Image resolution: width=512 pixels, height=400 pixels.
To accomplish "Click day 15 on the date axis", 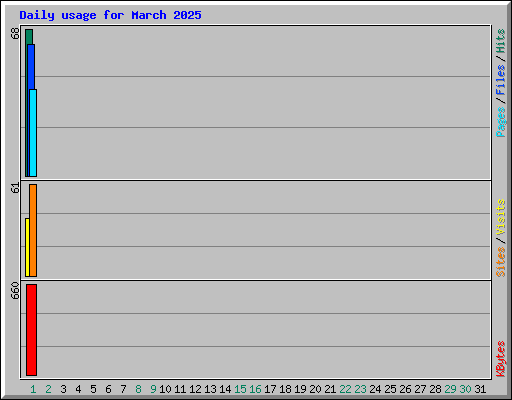I will click(x=240, y=389).
